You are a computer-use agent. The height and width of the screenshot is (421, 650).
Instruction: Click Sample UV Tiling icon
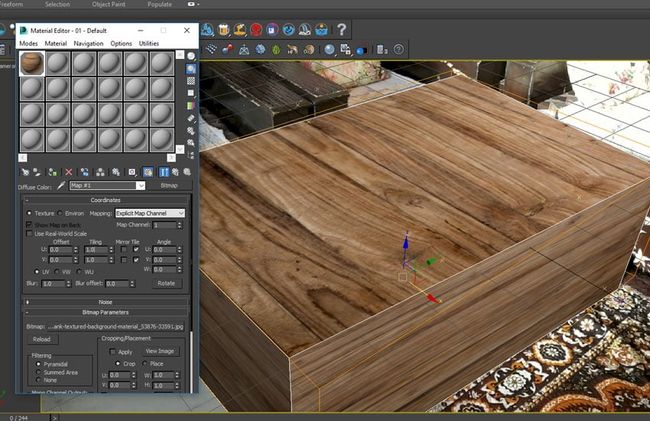click(191, 93)
